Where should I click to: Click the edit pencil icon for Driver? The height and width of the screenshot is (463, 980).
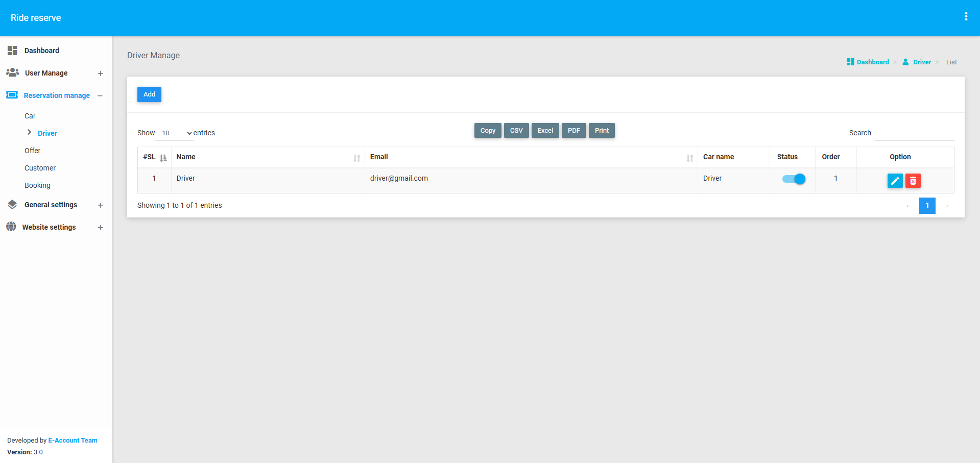point(895,181)
